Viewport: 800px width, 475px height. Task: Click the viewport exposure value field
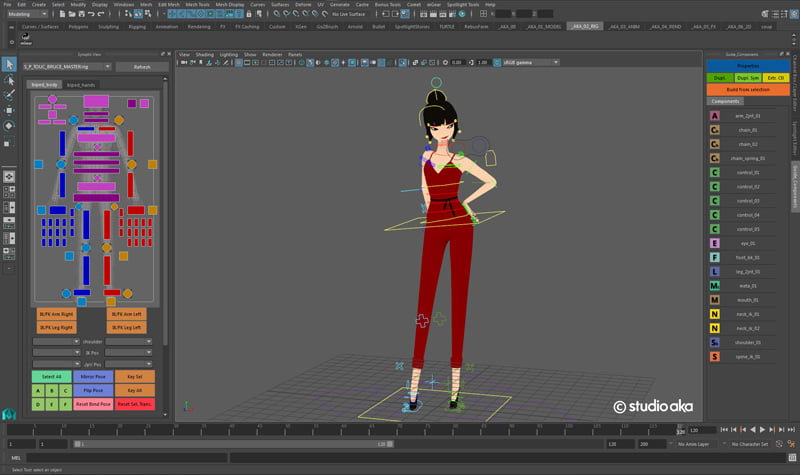point(456,63)
